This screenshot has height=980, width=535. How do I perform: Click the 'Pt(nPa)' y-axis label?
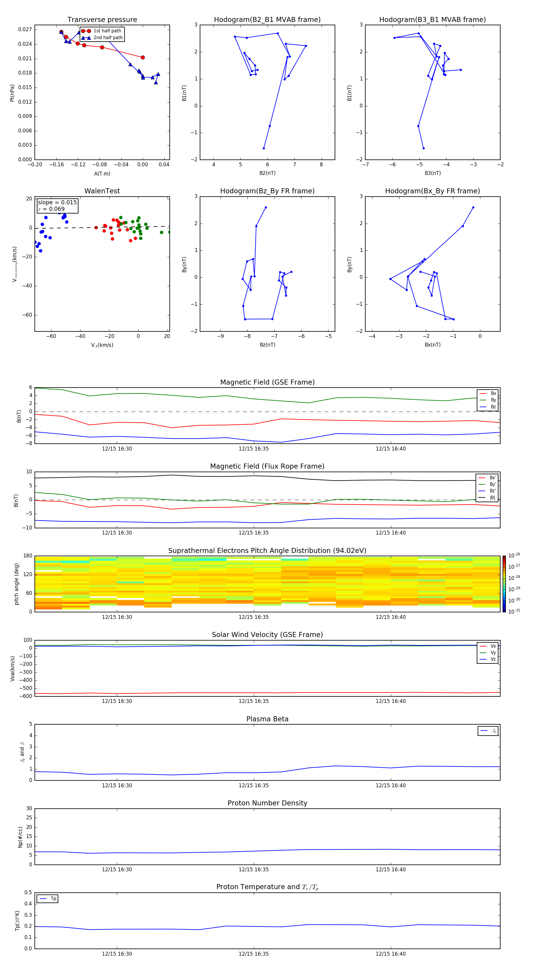point(12,93)
